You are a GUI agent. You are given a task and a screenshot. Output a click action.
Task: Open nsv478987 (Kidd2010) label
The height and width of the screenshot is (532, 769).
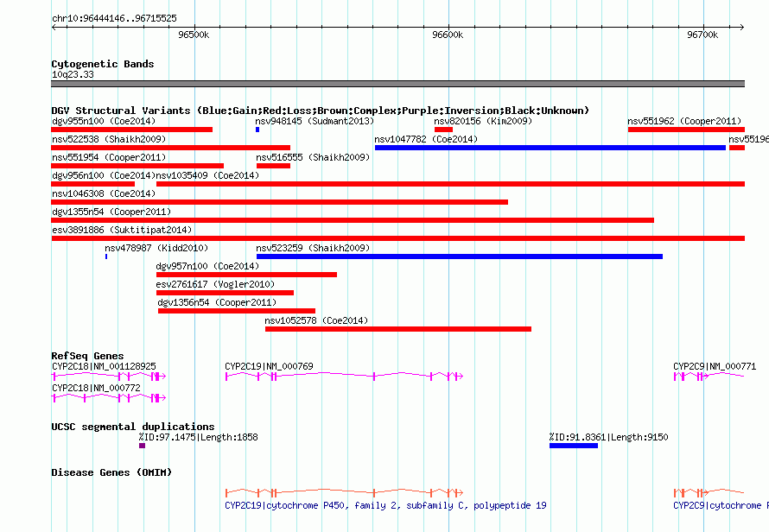156,248
